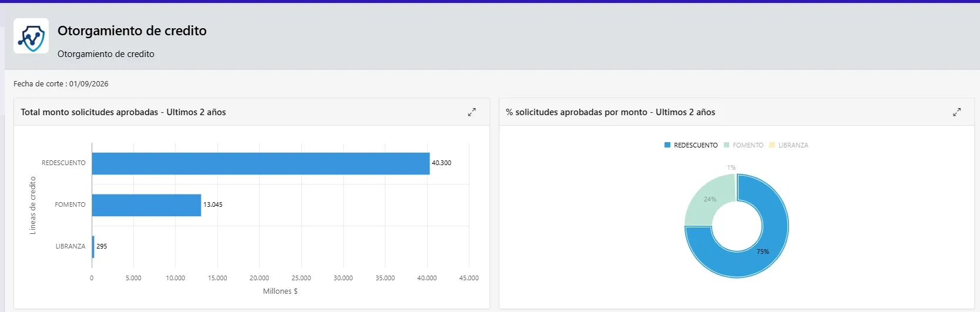The height and width of the screenshot is (312, 980).
Task: Click the large Otorgamiento de credito heading
Action: click(132, 31)
